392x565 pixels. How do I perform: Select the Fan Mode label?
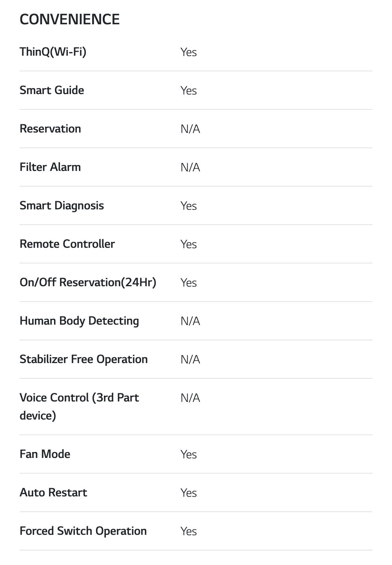pyautogui.click(x=45, y=454)
